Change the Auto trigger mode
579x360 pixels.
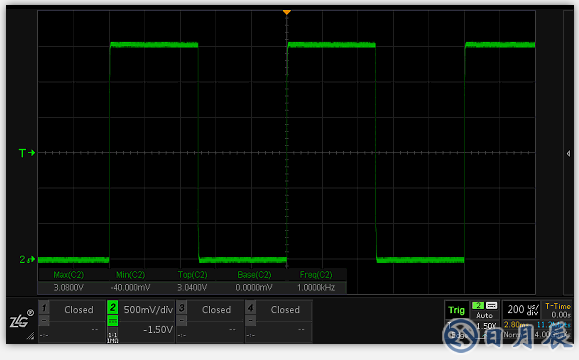point(484,315)
